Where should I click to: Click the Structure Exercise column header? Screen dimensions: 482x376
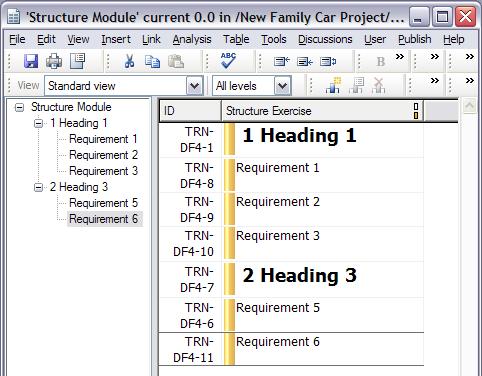click(322, 111)
